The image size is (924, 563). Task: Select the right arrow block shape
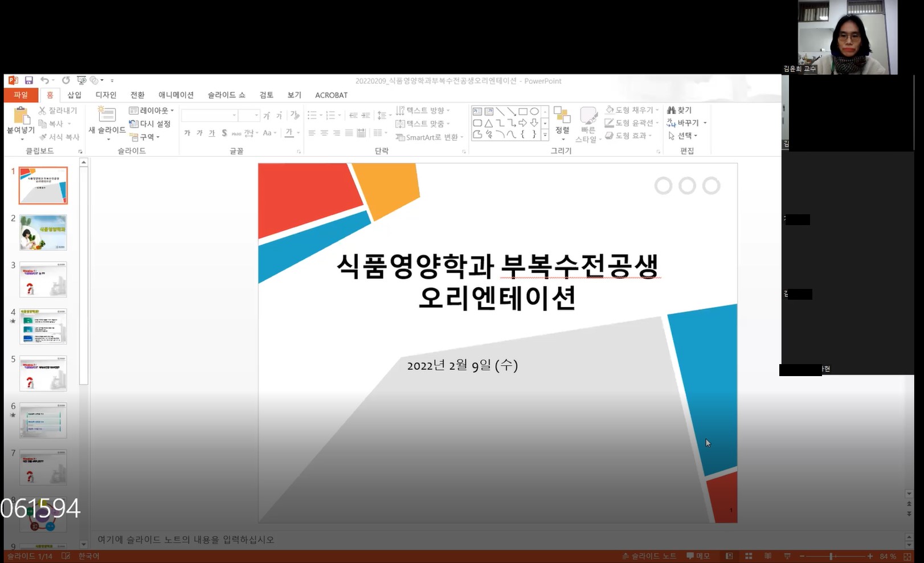(x=522, y=123)
